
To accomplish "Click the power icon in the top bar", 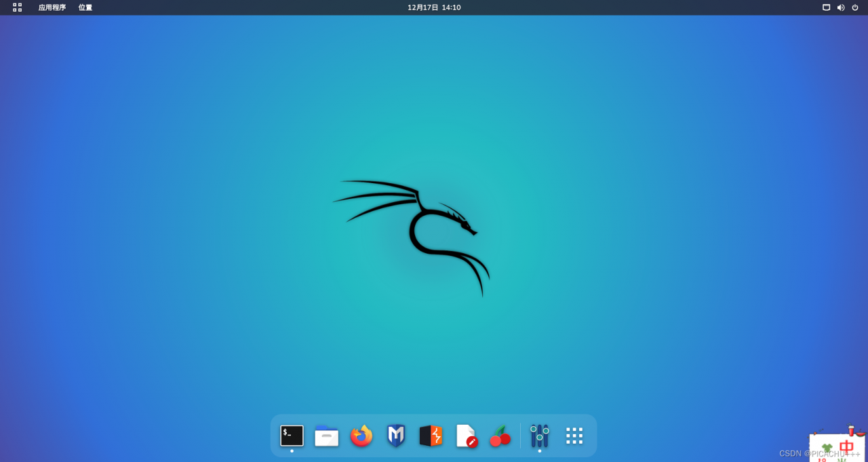I will [856, 7].
